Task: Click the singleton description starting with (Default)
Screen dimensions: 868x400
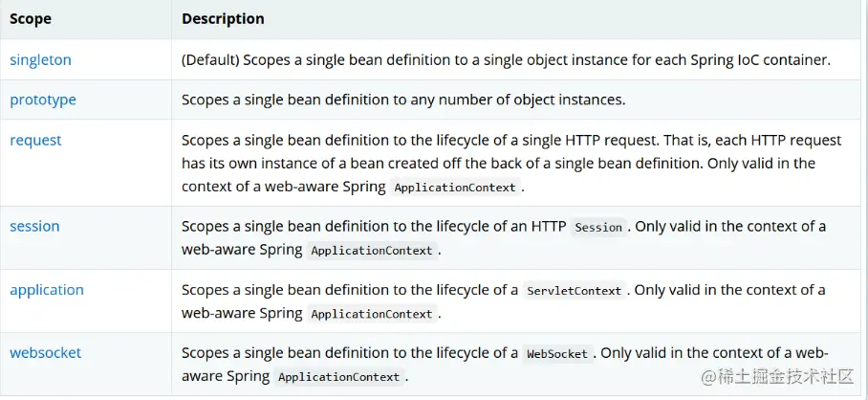Action: point(506,60)
